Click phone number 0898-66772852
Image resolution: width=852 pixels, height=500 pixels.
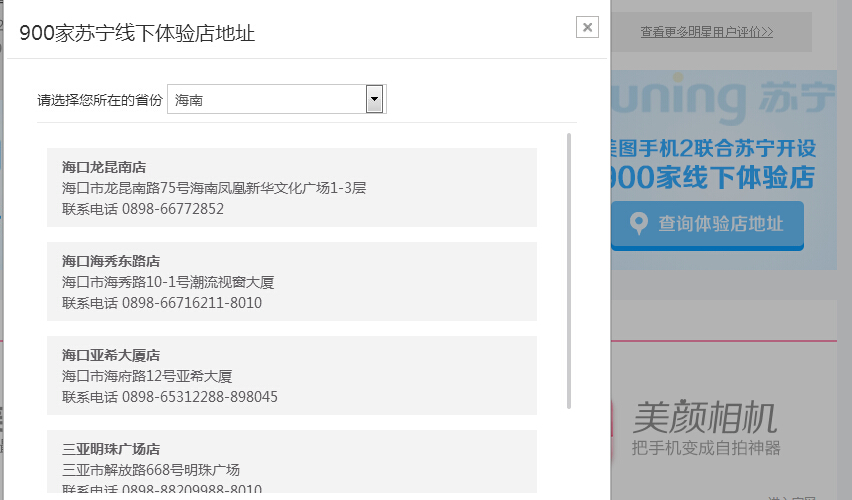(173, 209)
